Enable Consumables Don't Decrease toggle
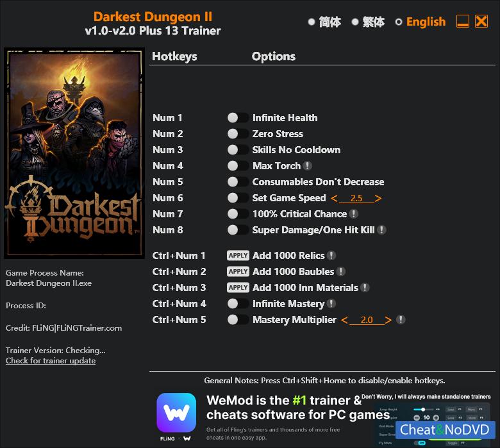 click(x=238, y=182)
